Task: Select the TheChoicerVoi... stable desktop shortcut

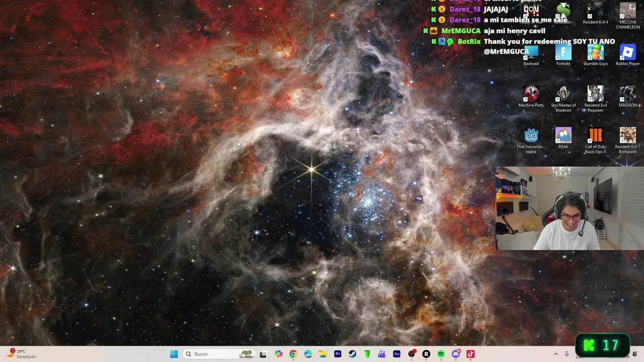Action: click(x=531, y=141)
